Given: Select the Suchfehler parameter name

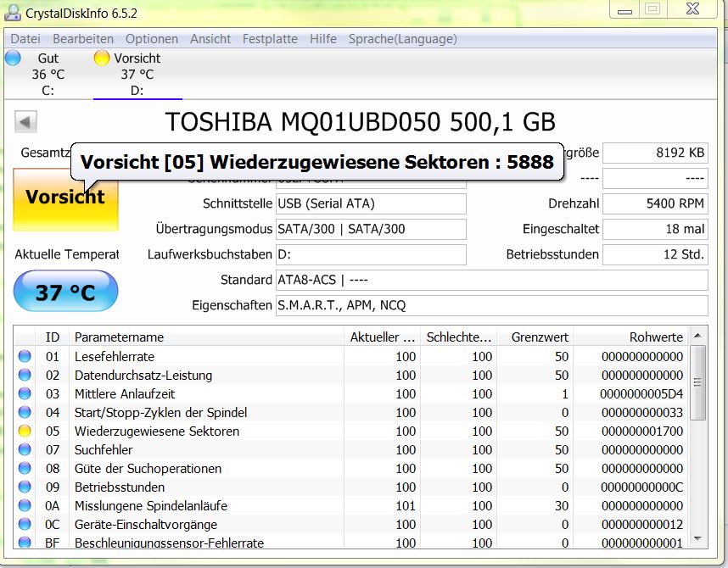Looking at the screenshot, I should pyautogui.click(x=104, y=449).
